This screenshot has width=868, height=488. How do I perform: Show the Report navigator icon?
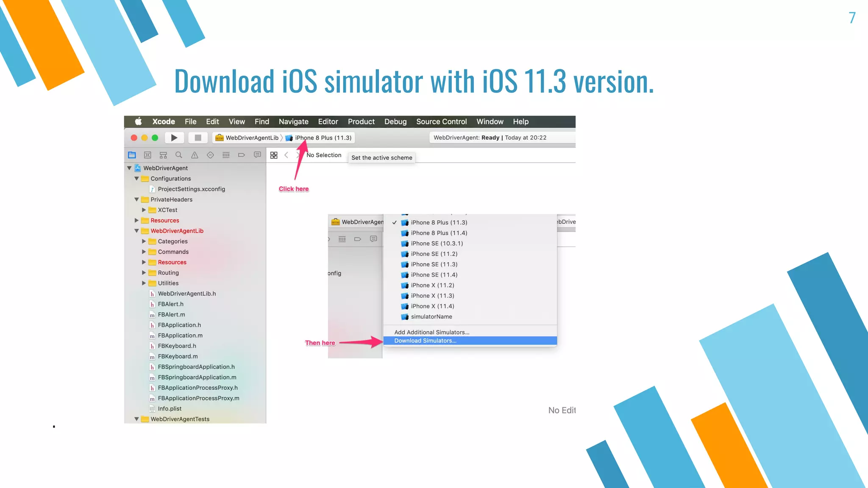tap(257, 155)
